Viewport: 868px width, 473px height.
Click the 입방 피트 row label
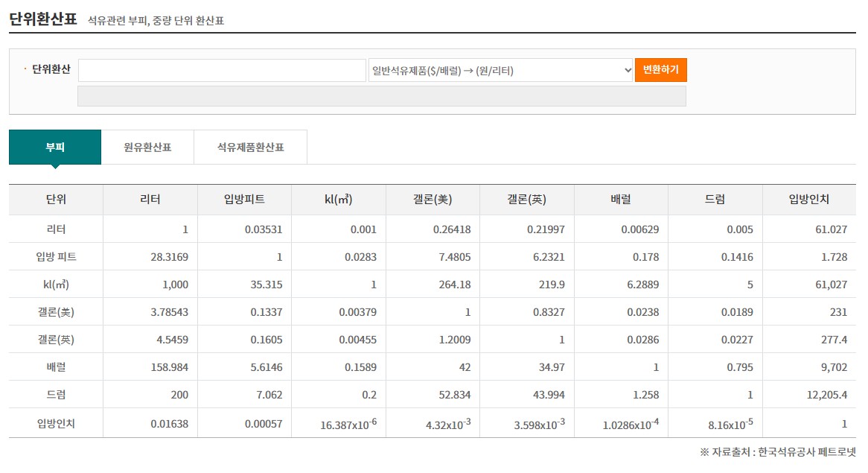click(56, 257)
